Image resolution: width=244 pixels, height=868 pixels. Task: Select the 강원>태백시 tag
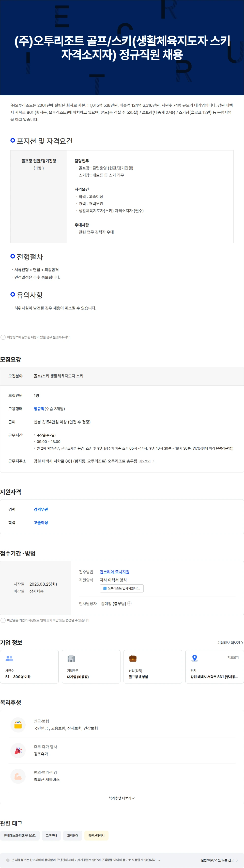point(96,835)
